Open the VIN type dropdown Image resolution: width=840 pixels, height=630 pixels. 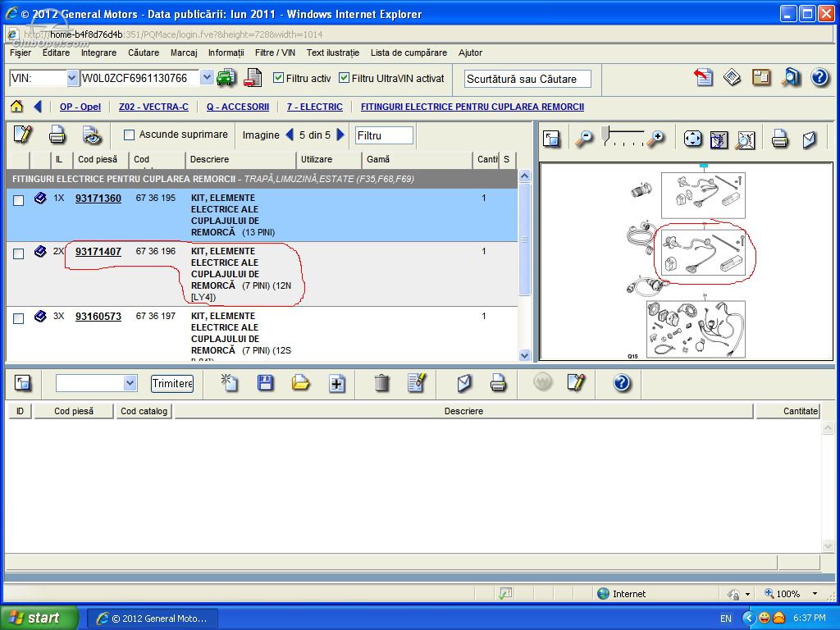click(x=72, y=78)
